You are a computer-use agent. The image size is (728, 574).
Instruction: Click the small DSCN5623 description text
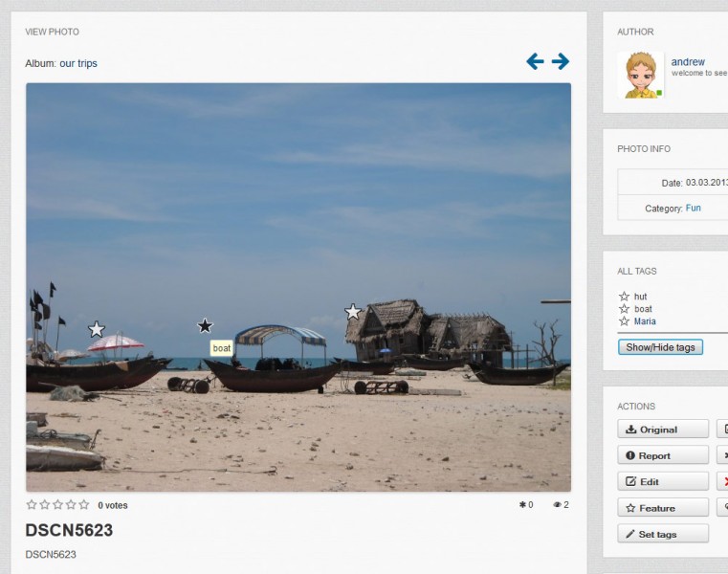click(51, 555)
